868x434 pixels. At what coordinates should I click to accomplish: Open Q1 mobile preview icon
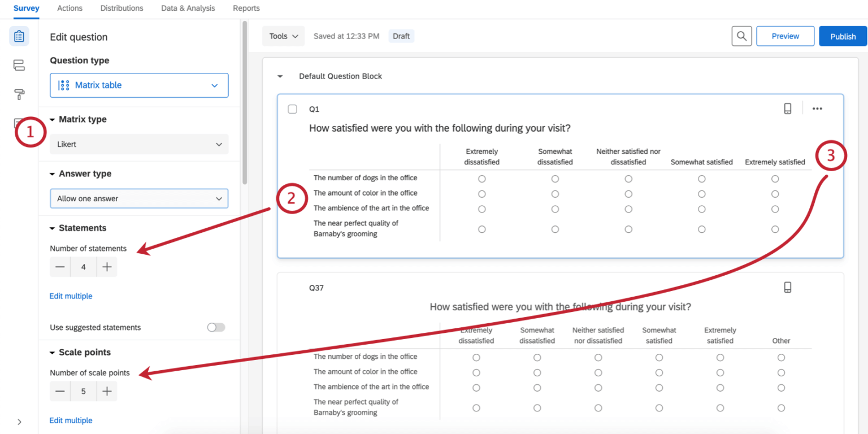(x=788, y=108)
